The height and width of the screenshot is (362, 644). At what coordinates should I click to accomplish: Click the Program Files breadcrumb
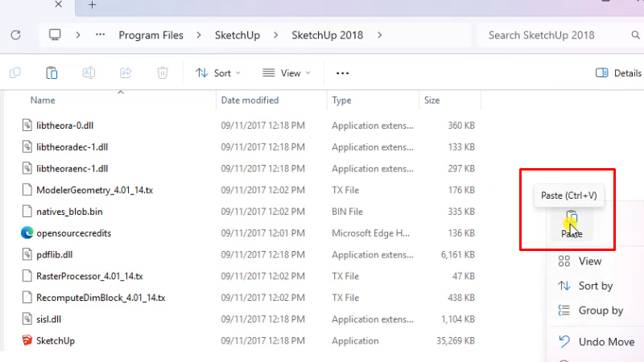(x=151, y=35)
